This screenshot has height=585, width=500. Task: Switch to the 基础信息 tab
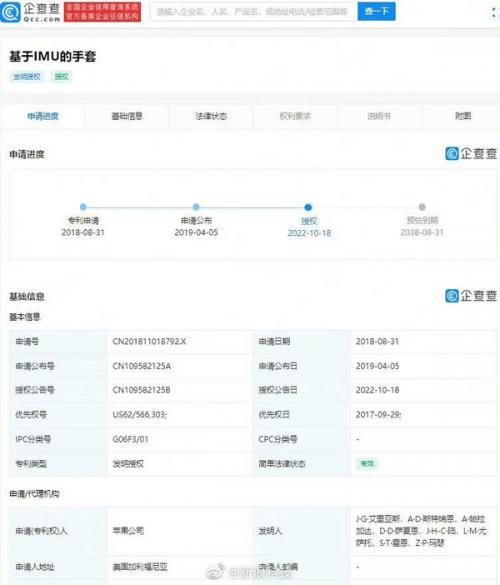(127, 116)
